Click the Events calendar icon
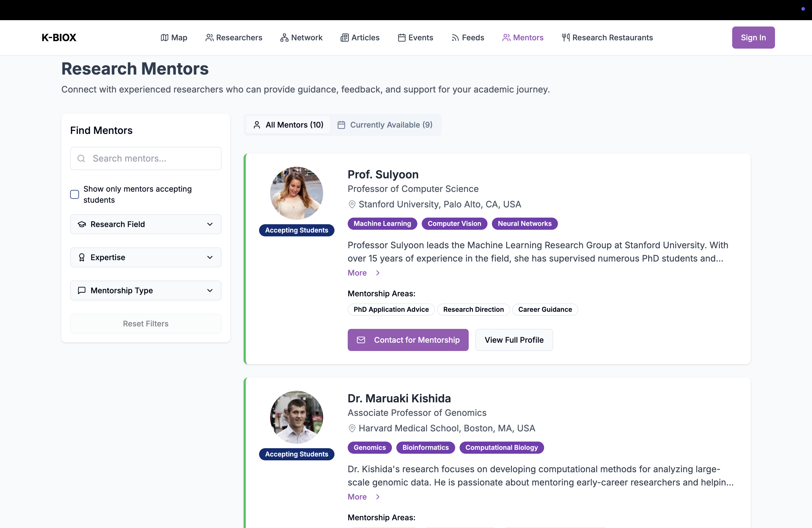The height and width of the screenshot is (528, 812). pyautogui.click(x=402, y=38)
